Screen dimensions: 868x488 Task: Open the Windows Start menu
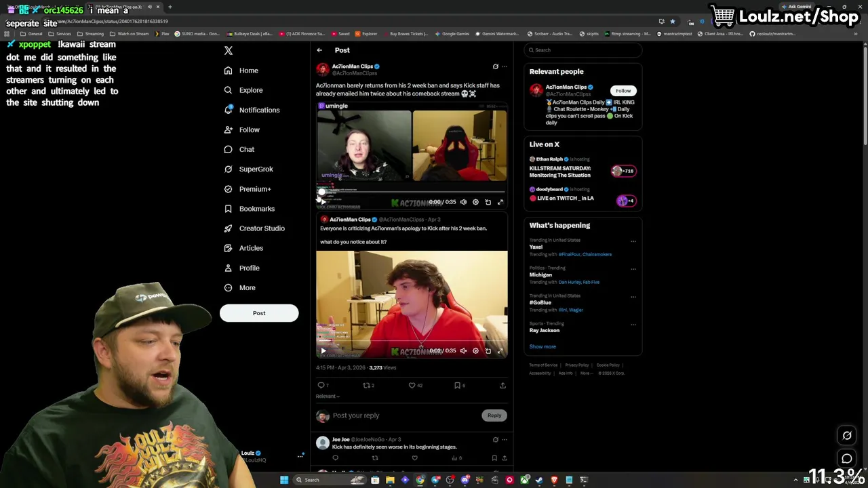tap(284, 480)
